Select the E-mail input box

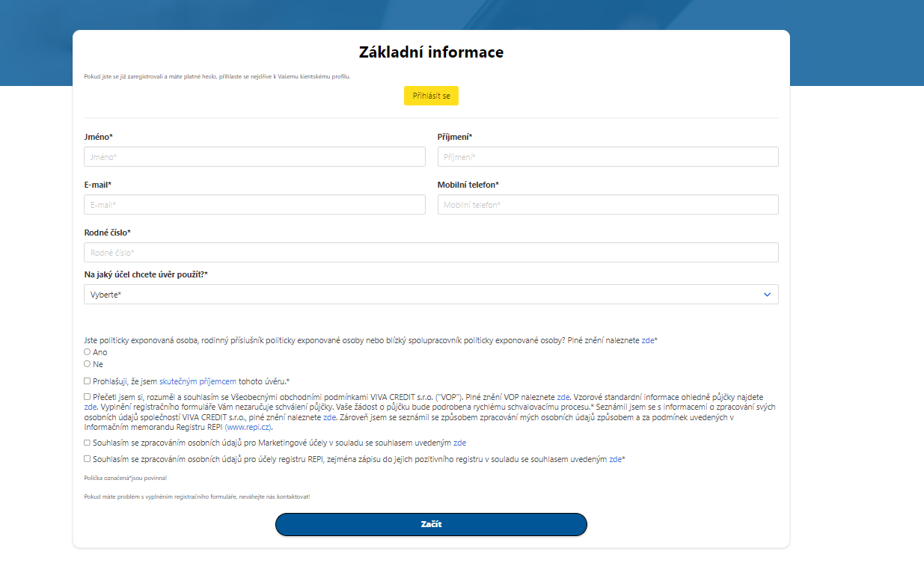[254, 205]
